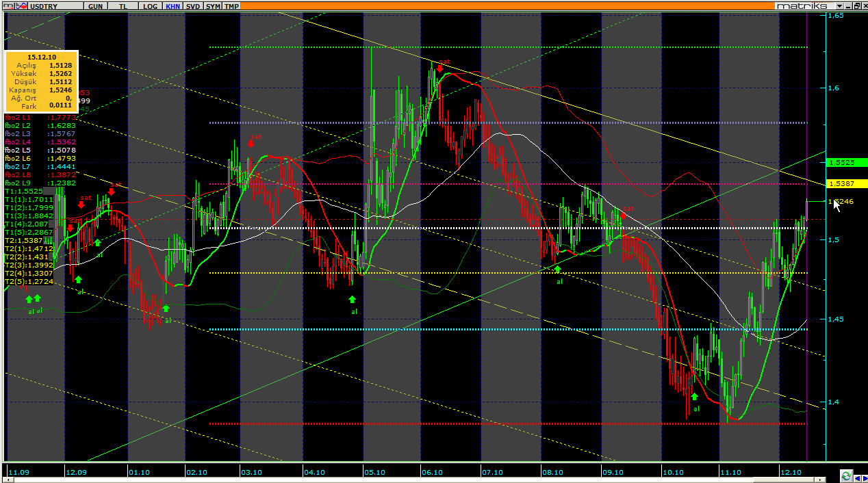This screenshot has width=868, height=483.
Task: Click the green refresh icon
Action: tap(846, 476)
